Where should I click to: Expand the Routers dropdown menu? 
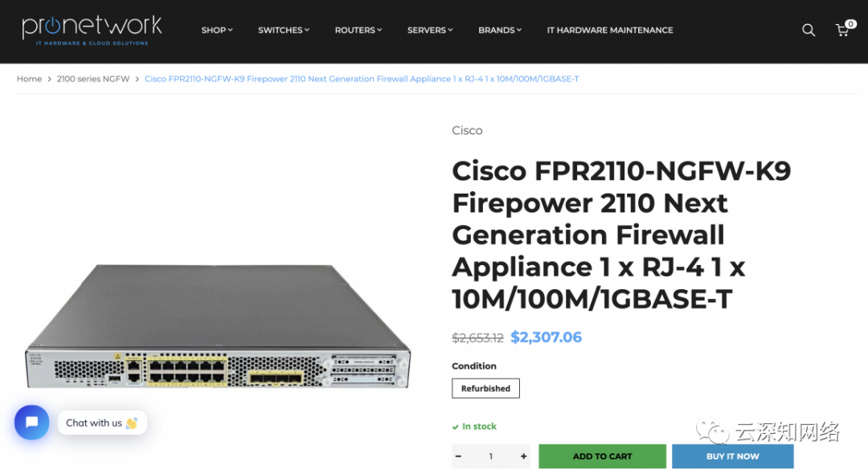(x=358, y=31)
